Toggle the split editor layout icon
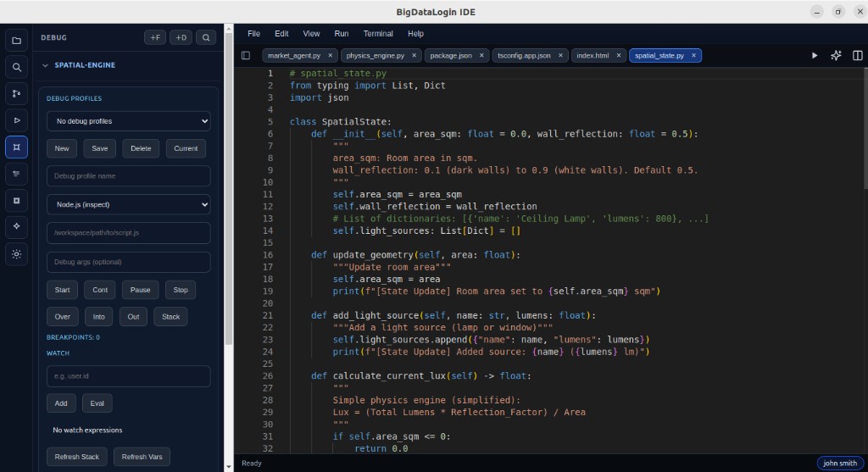The width and height of the screenshot is (868, 472). click(858, 55)
